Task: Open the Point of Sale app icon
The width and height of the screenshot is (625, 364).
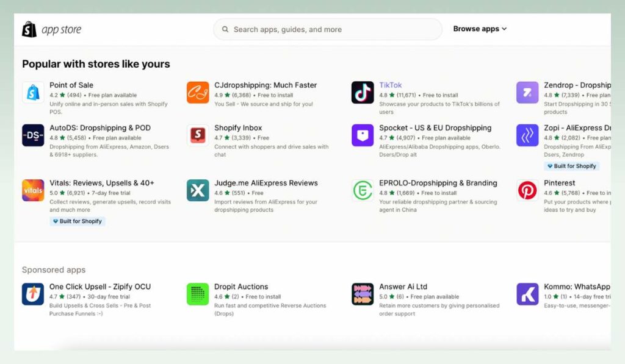Action: (33, 93)
